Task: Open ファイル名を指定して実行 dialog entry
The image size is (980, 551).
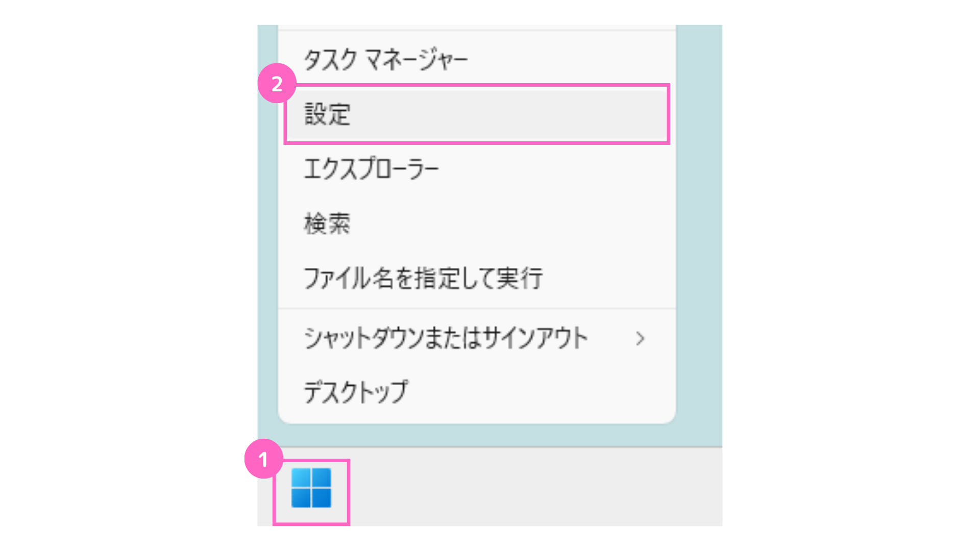Action: [x=477, y=279]
